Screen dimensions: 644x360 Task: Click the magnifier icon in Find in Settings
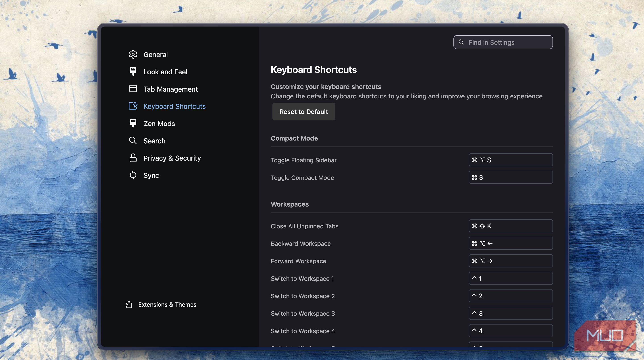pos(461,42)
